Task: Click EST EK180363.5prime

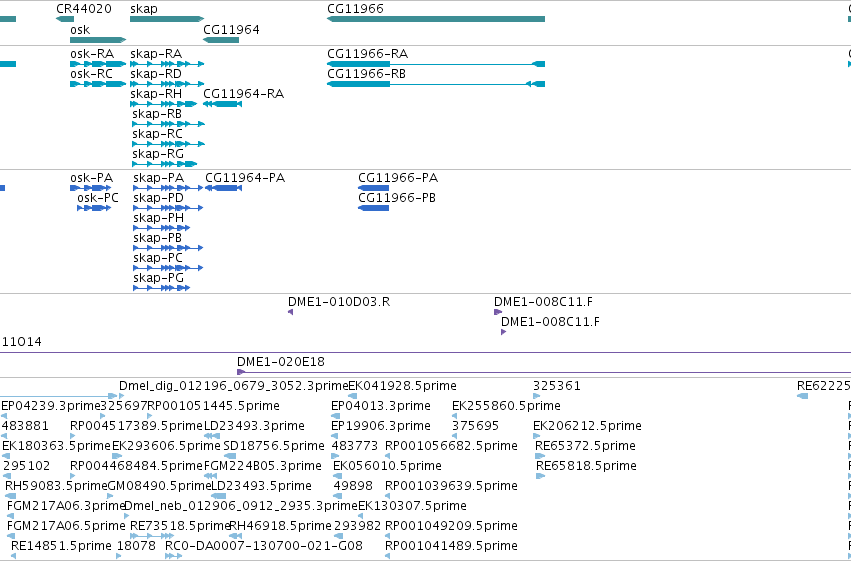Action: click(x=6, y=456)
